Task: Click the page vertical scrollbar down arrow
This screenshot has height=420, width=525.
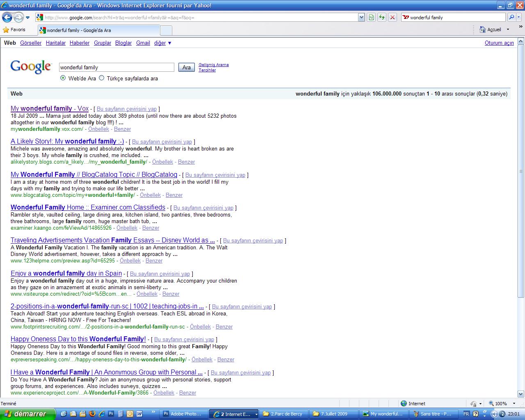Action: (521, 394)
